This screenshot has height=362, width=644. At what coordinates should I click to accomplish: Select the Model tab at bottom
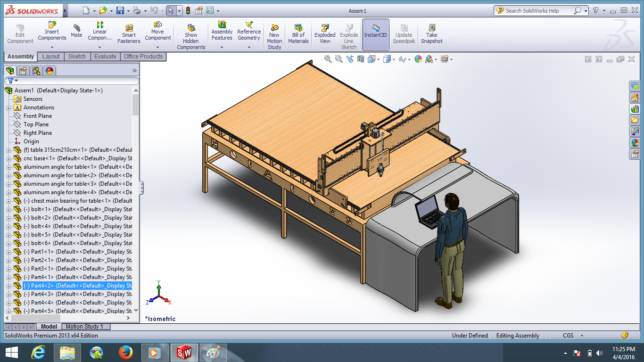[x=49, y=326]
